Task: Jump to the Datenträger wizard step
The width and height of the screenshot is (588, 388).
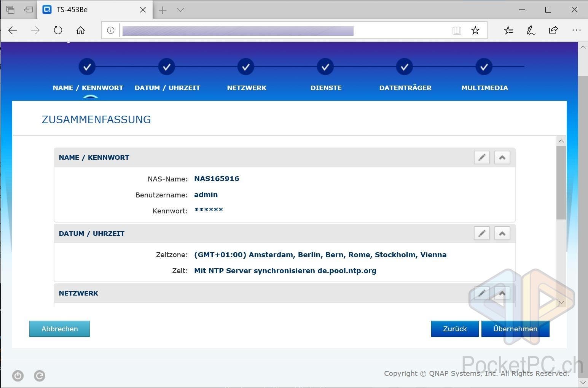Action: [x=405, y=67]
